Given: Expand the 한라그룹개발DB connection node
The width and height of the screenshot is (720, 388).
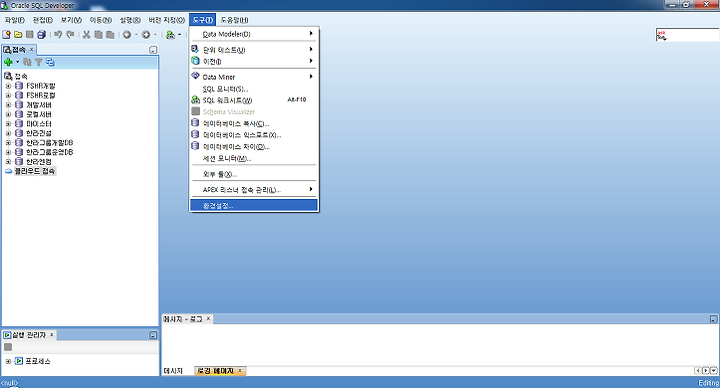Looking at the screenshot, I should (8, 142).
